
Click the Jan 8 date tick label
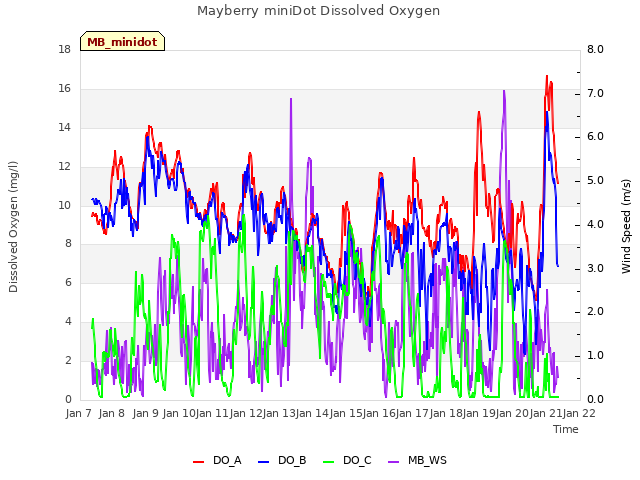[111, 413]
